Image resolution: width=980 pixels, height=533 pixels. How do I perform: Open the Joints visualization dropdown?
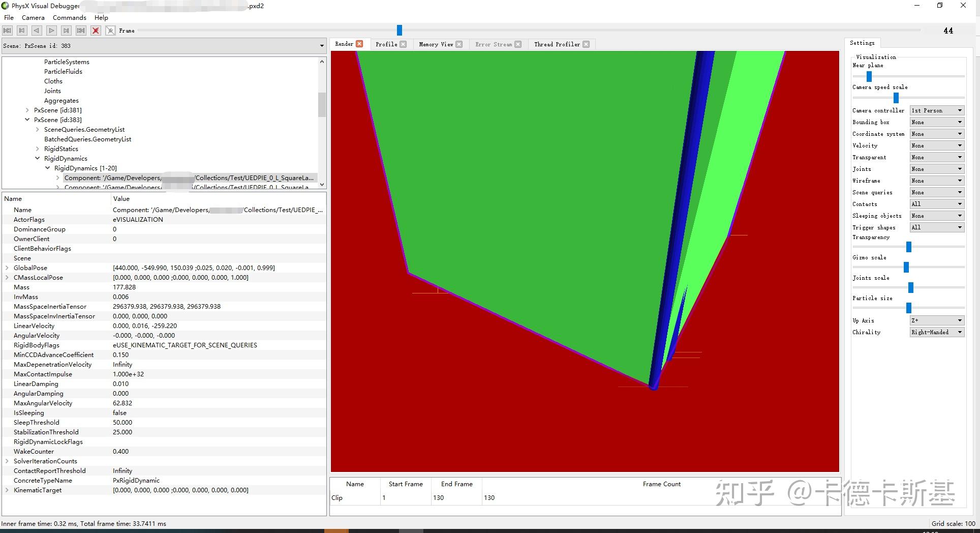pos(937,169)
